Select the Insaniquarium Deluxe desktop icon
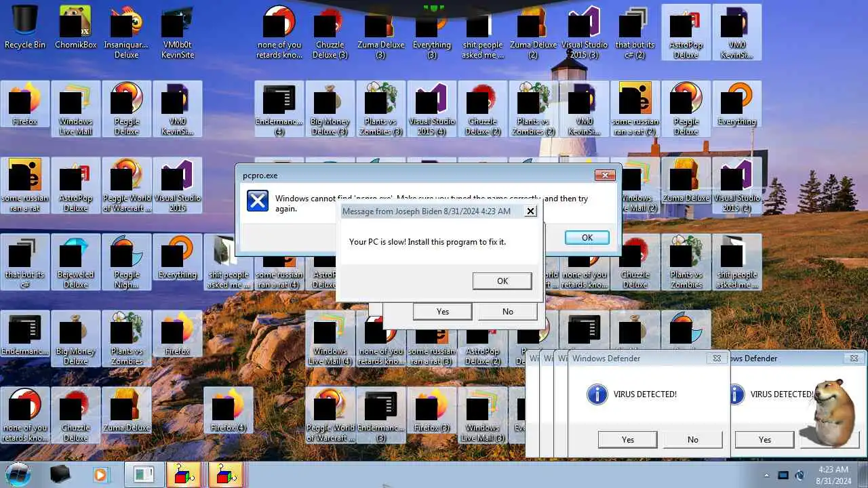868x488 pixels. pos(126,31)
